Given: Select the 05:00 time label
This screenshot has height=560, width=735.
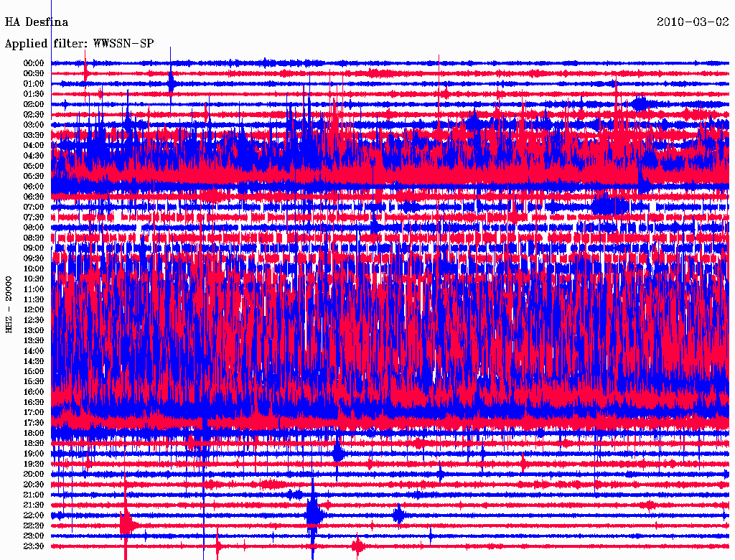Looking at the screenshot, I should (34, 166).
